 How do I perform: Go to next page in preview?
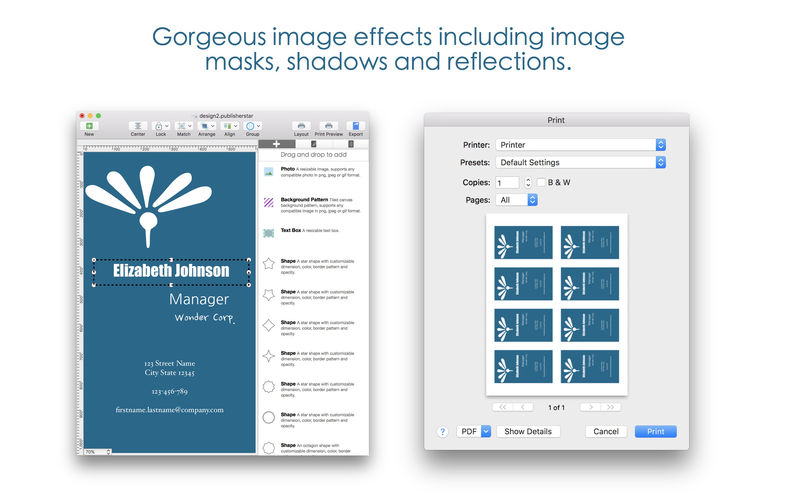click(x=590, y=407)
